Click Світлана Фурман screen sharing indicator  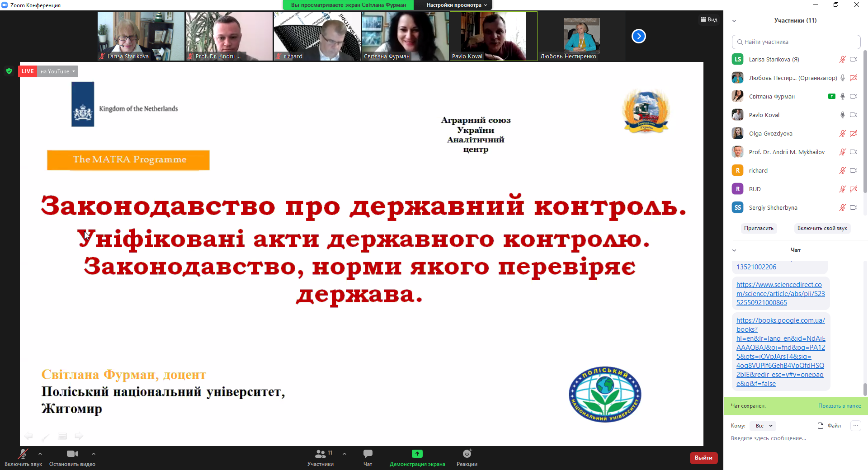pos(832,96)
